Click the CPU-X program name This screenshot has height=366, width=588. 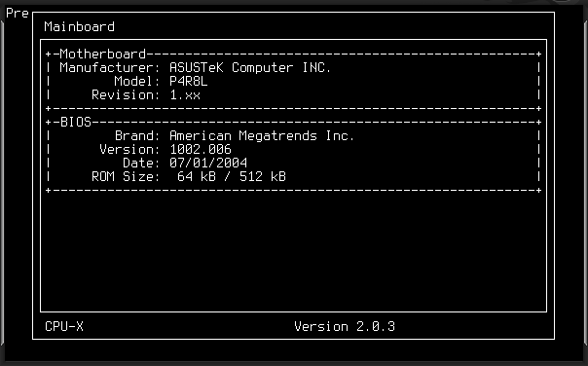(x=64, y=327)
